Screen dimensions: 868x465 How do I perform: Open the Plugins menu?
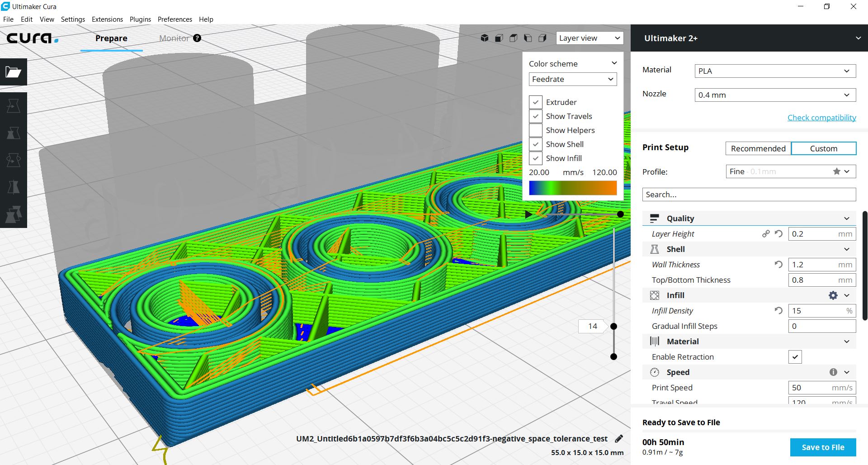[x=140, y=19]
